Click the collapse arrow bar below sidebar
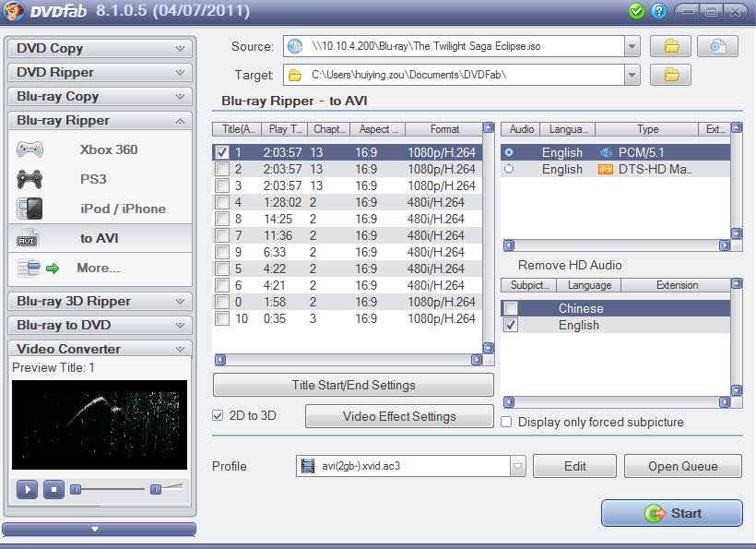Screen dimensions: 756x549 coord(99,530)
